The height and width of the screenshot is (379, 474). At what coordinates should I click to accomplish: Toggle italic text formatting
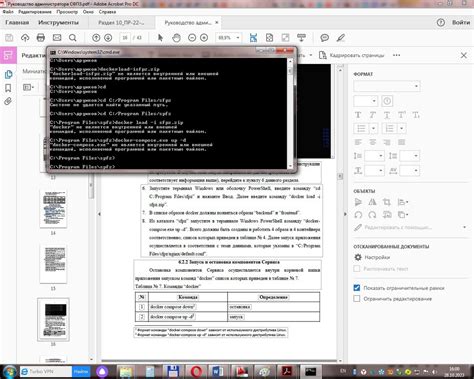[372, 115]
